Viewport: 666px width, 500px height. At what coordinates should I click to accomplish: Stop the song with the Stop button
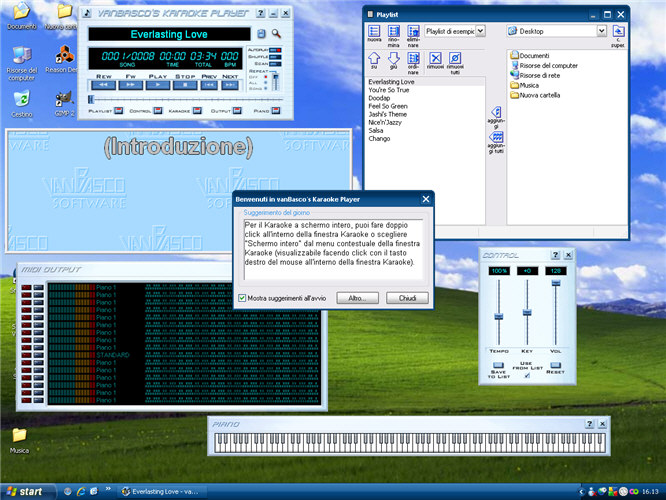point(185,85)
